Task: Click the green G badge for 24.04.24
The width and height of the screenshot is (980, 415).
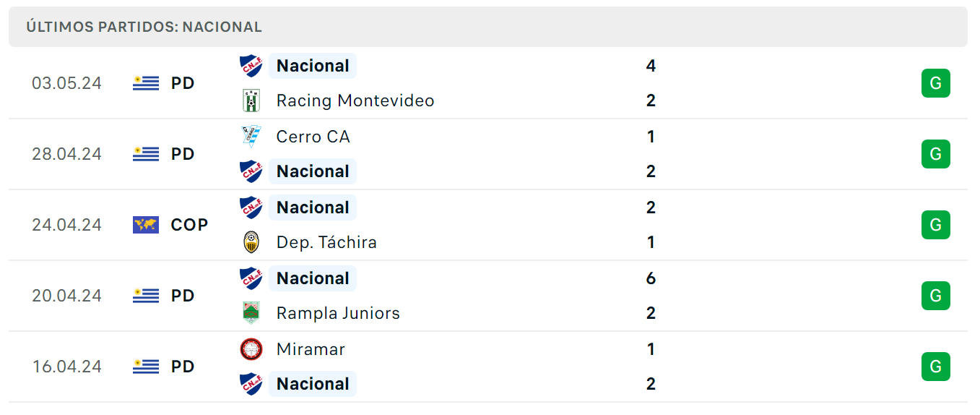Action: click(x=936, y=225)
